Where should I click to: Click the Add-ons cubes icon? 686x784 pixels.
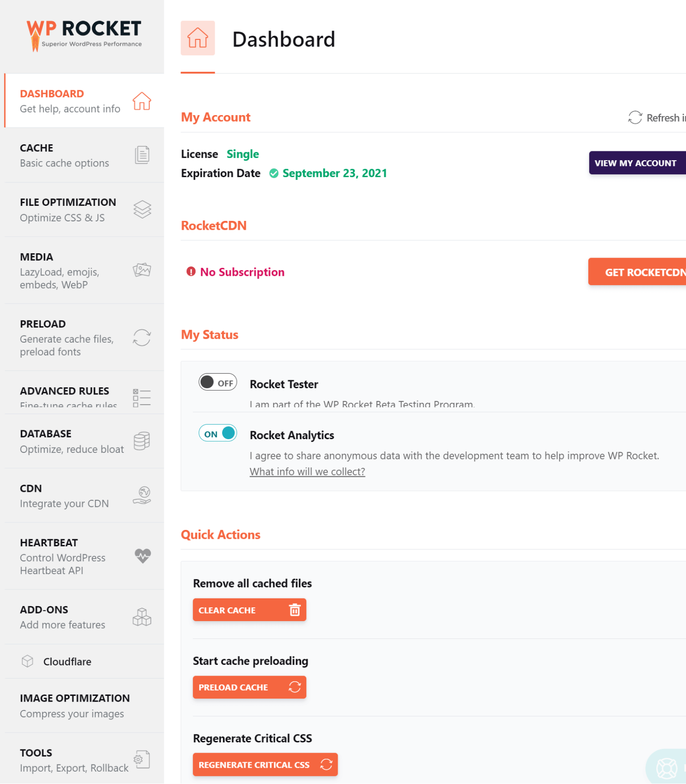[x=142, y=616]
